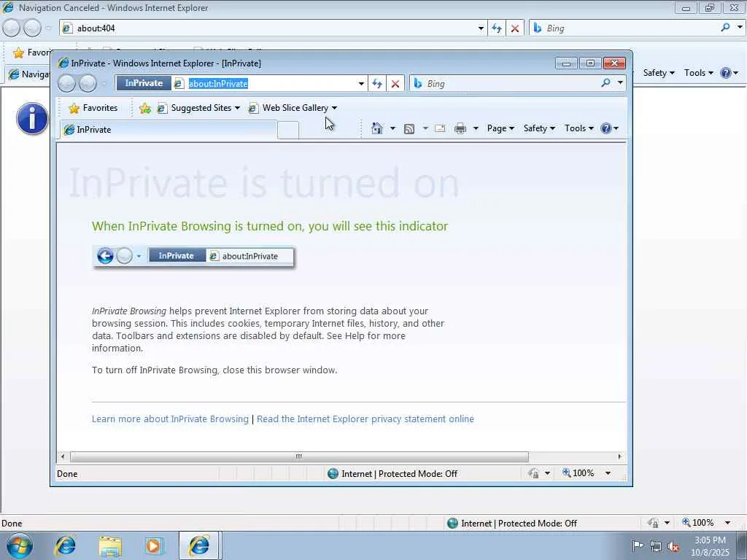
Task: Open Learn more about InPrivate Browsing link
Action: pyautogui.click(x=170, y=419)
